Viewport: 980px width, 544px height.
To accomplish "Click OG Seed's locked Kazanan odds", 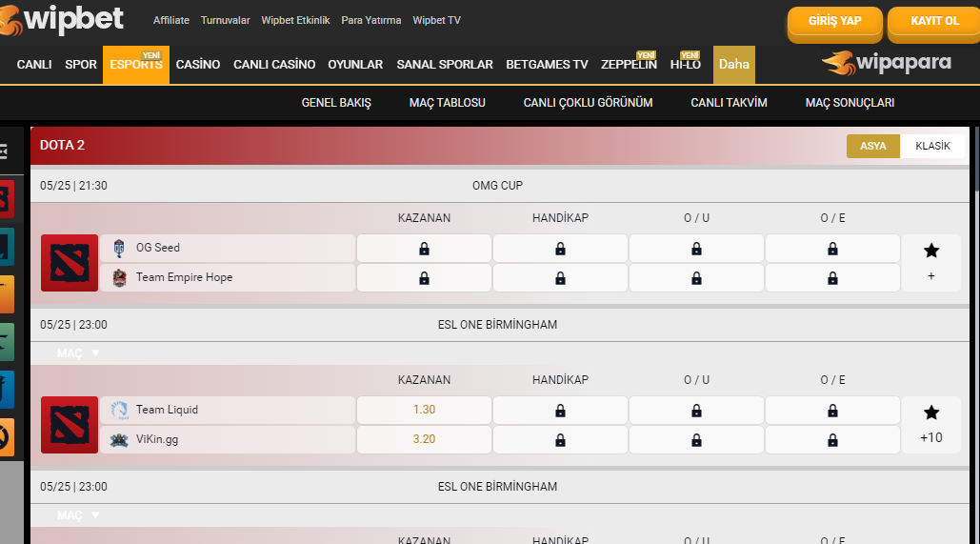I will click(x=424, y=249).
